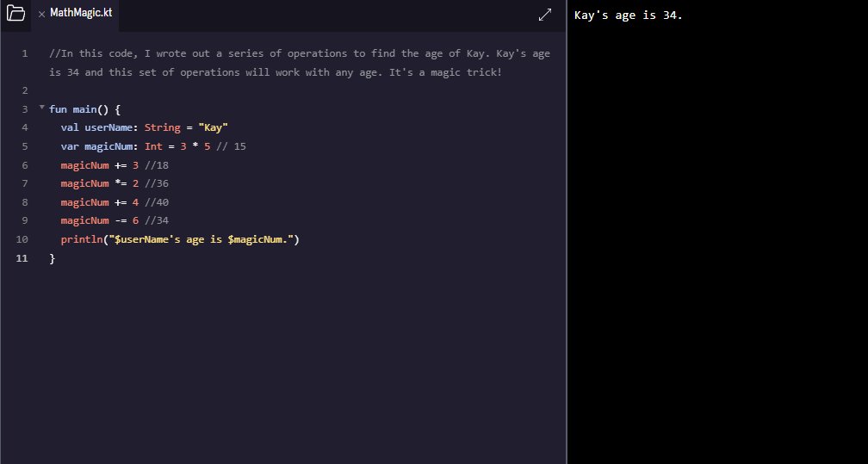The width and height of the screenshot is (868, 464).
Task: Click the "//36" comment
Action: click(x=157, y=183)
